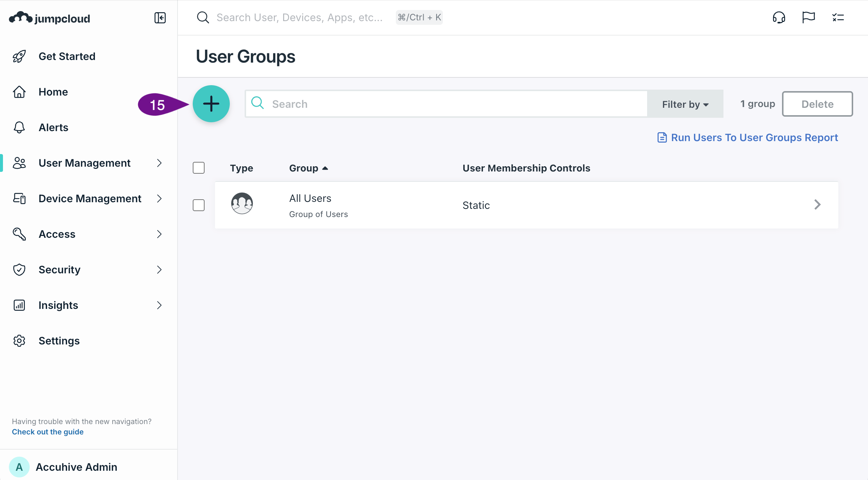The width and height of the screenshot is (868, 480).
Task: Click the Device Management devices icon
Action: click(x=19, y=199)
